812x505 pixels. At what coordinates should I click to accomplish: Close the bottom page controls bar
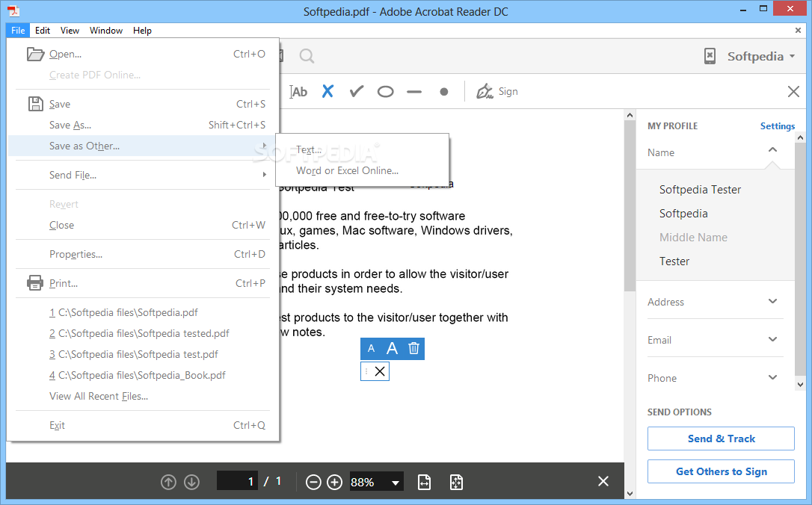[x=603, y=481]
